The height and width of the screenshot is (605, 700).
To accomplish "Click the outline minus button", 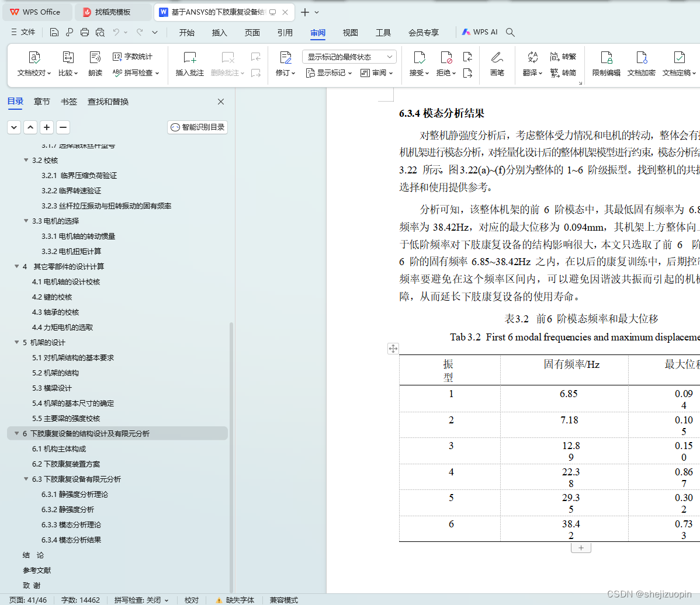I will tap(63, 127).
